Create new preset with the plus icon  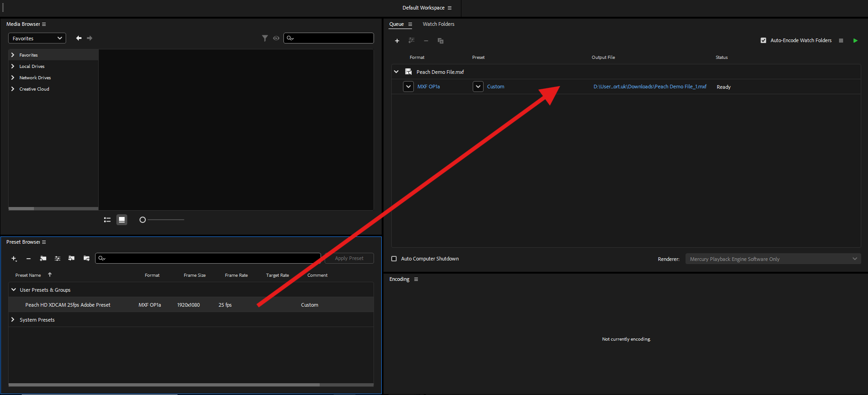coord(14,259)
